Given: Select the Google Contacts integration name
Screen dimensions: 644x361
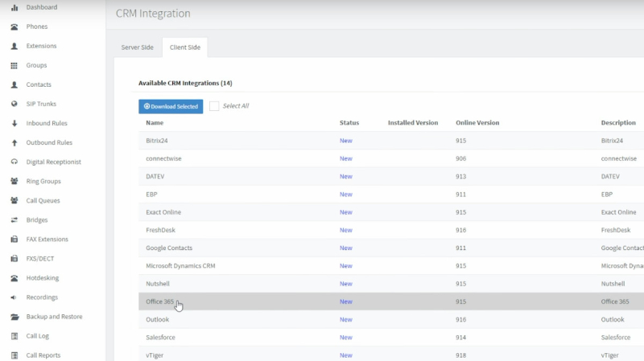Looking at the screenshot, I should point(169,248).
